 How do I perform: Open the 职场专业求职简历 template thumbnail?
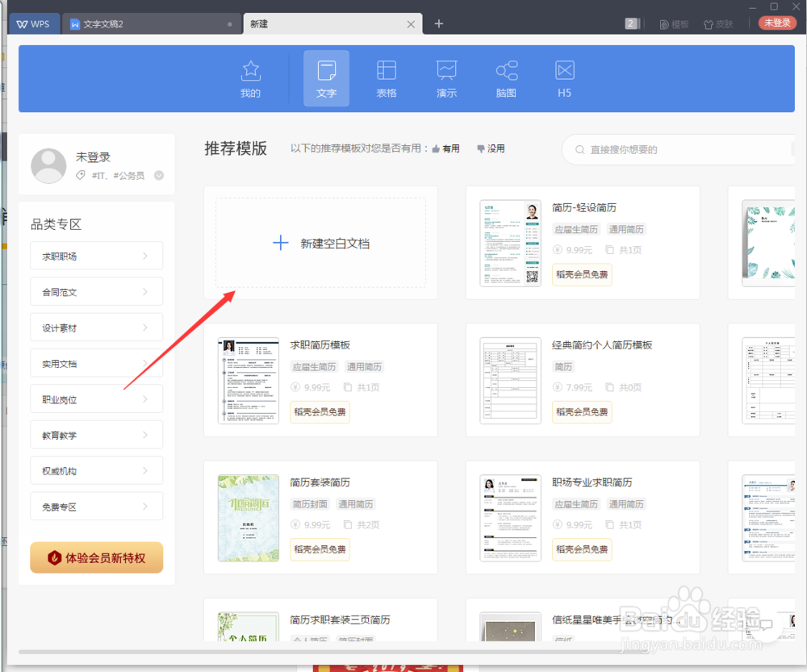pyautogui.click(x=511, y=518)
